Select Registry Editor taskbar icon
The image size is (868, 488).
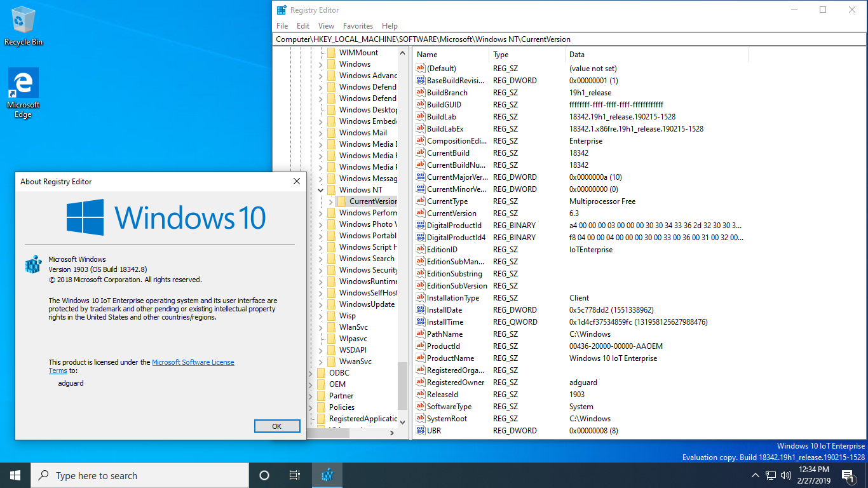pyautogui.click(x=327, y=475)
